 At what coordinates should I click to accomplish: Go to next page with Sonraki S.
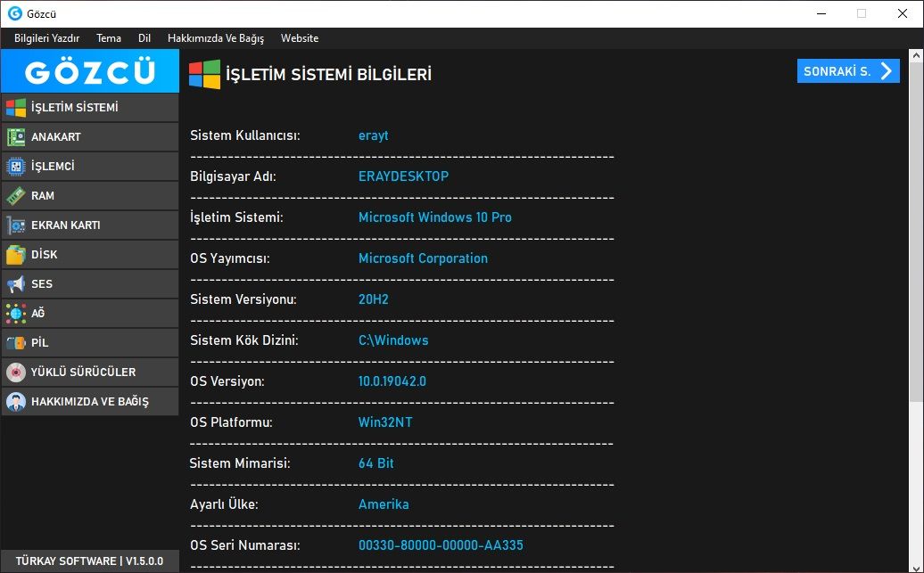pyautogui.click(x=848, y=71)
